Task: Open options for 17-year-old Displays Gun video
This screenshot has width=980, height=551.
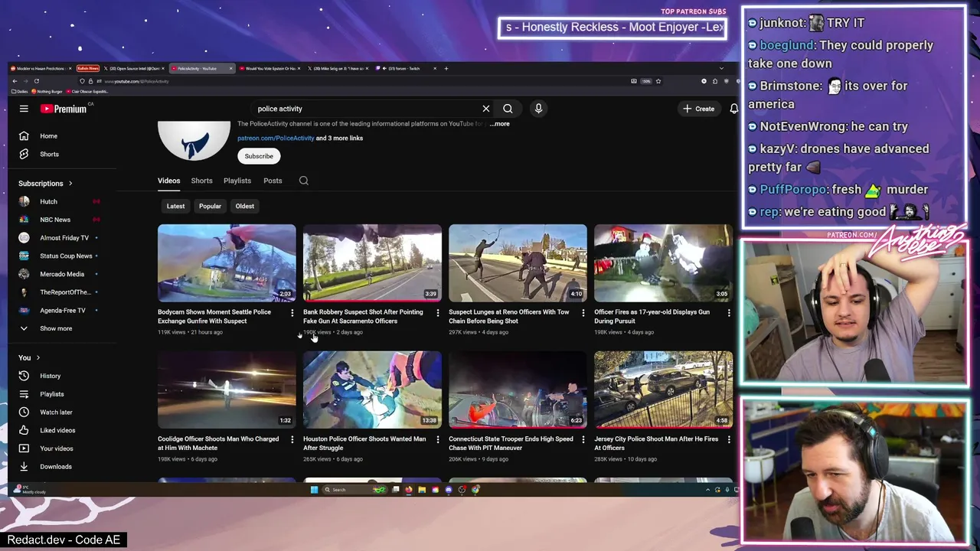Action: click(728, 312)
